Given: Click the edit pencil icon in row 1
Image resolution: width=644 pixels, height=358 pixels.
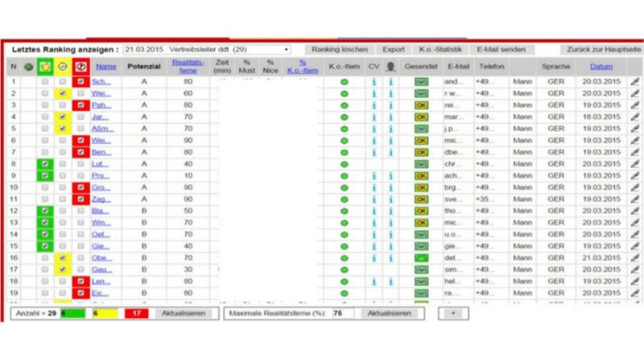Looking at the screenshot, I should point(634,82).
